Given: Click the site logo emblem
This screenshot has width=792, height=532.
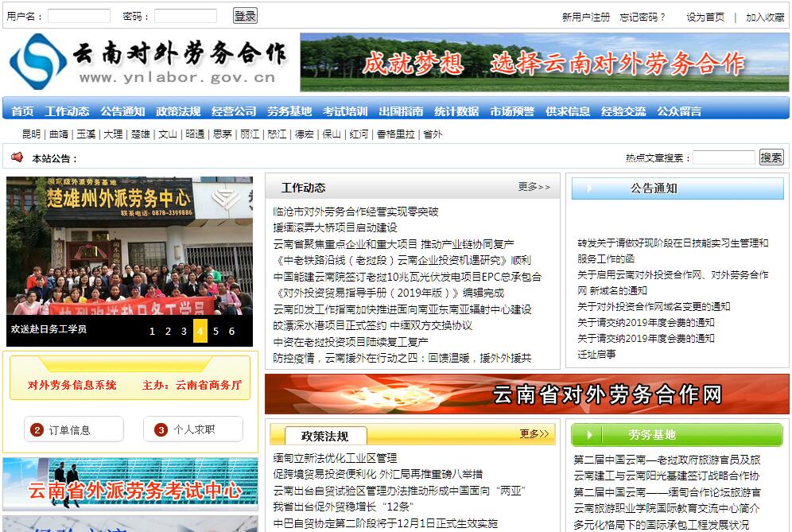Looking at the screenshot, I should click(x=38, y=62).
